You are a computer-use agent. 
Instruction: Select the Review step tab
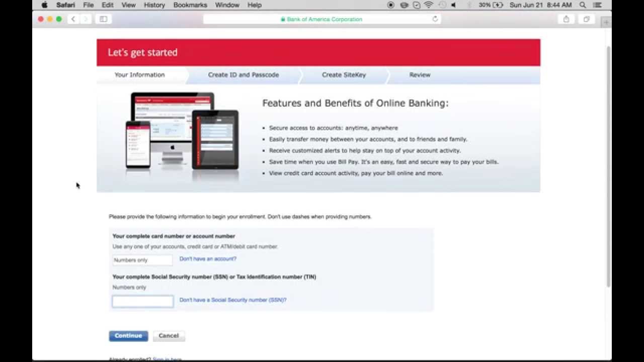click(420, 75)
